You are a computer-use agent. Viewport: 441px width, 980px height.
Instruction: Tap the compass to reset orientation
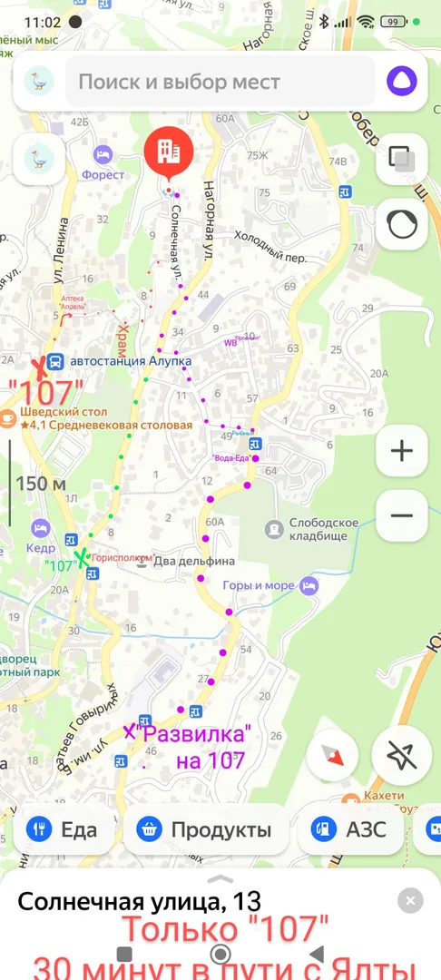coord(332,755)
